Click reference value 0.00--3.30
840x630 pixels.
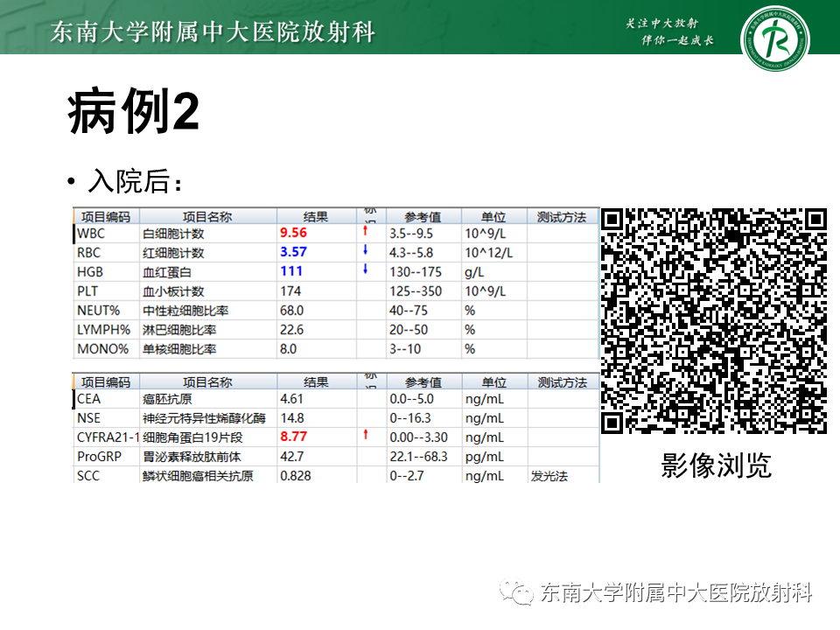418,437
